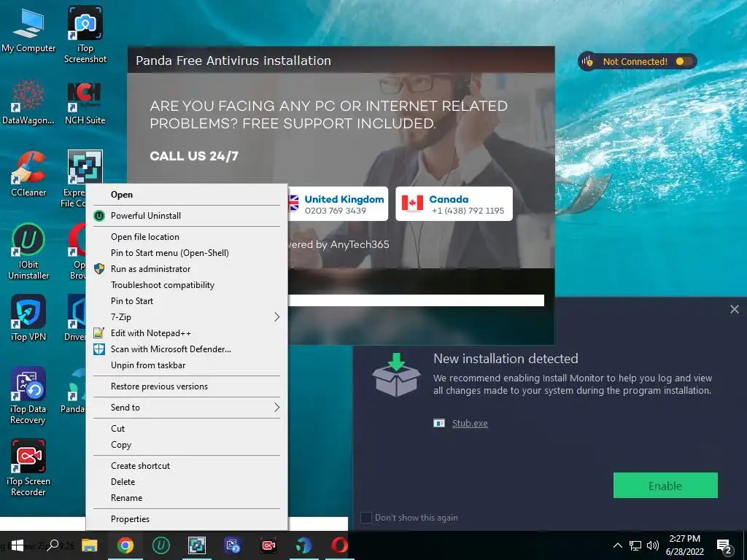
Task: Expand the 7-Zip submenu
Action: (x=186, y=317)
